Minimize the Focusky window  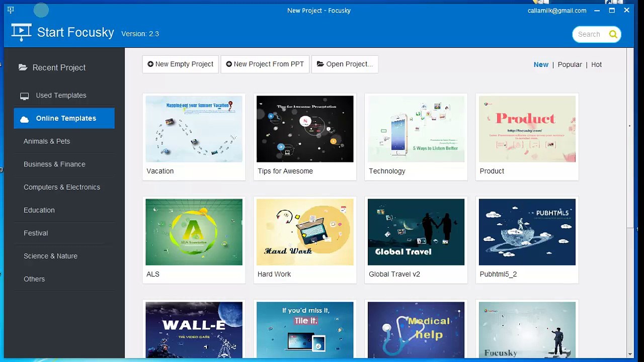coord(597,10)
